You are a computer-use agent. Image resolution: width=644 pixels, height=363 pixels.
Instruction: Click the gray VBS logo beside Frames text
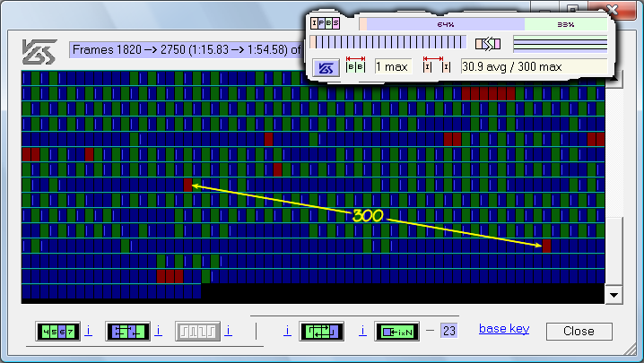pos(39,52)
